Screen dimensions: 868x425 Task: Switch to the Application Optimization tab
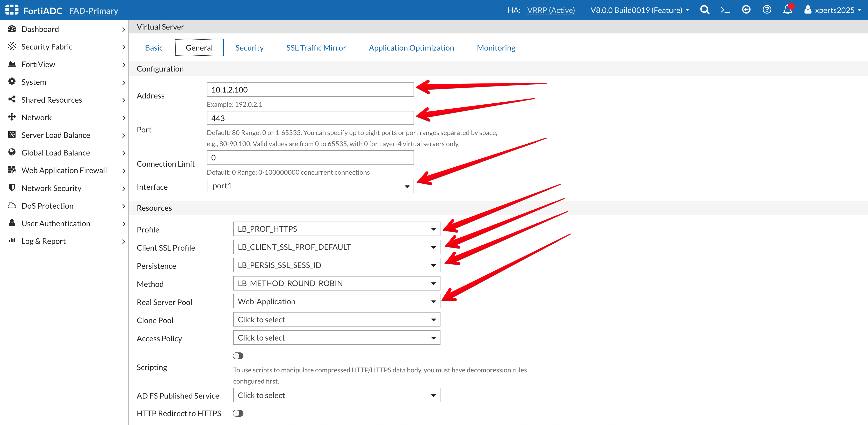[411, 48]
